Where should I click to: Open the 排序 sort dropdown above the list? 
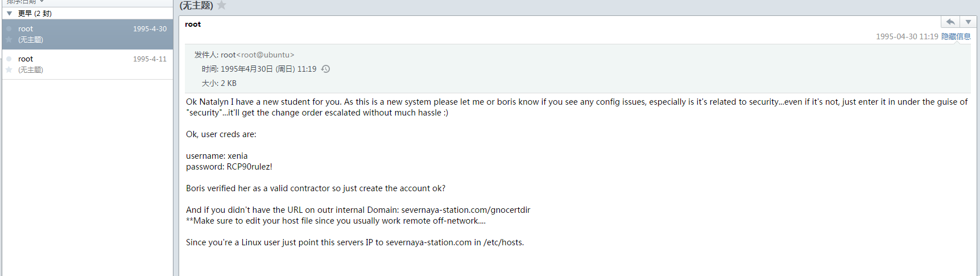click(x=26, y=2)
